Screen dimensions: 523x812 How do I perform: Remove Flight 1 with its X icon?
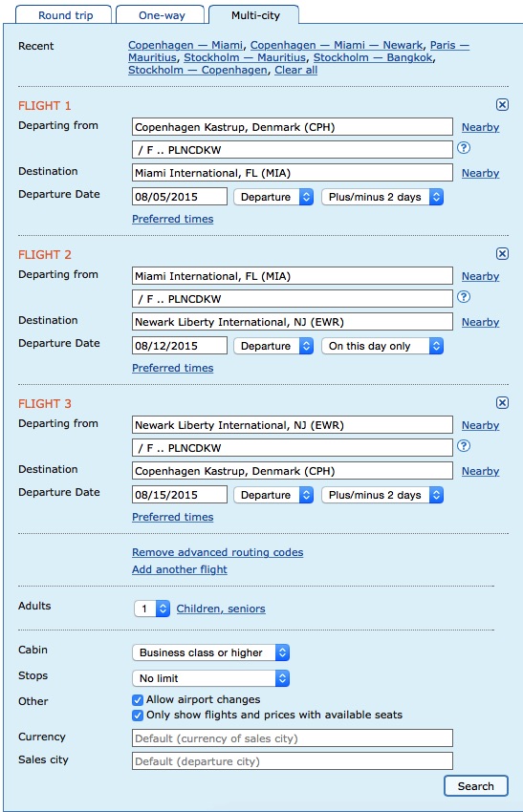tap(502, 105)
